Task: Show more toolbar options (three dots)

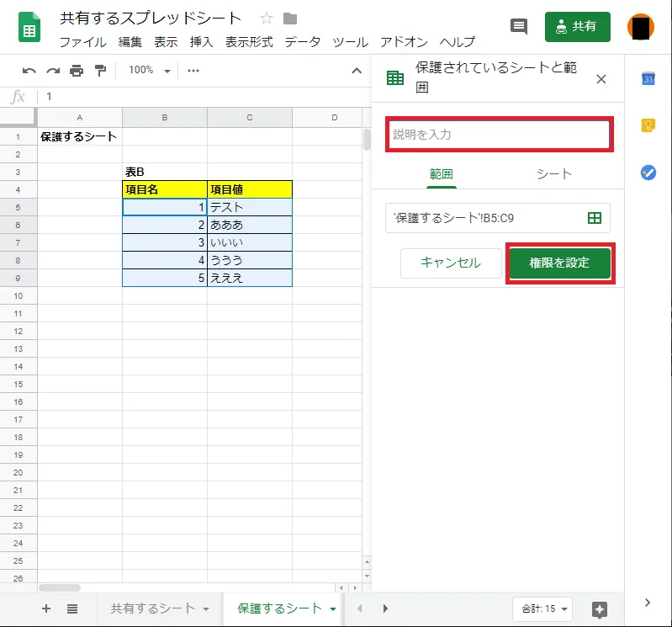Action: pyautogui.click(x=193, y=71)
